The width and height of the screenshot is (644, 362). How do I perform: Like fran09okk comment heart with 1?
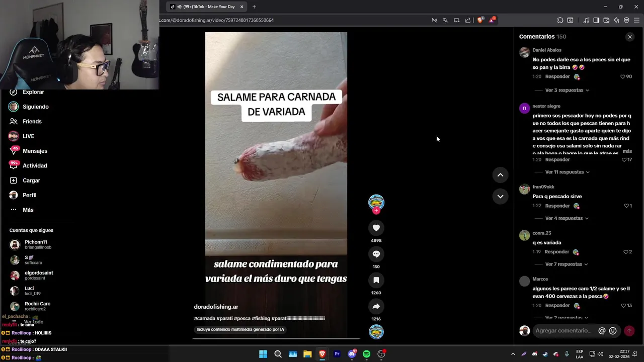[626, 206]
